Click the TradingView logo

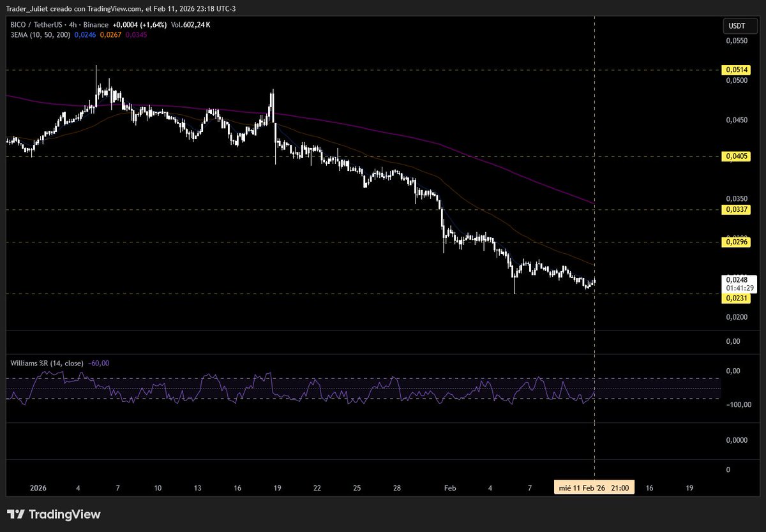pos(54,514)
